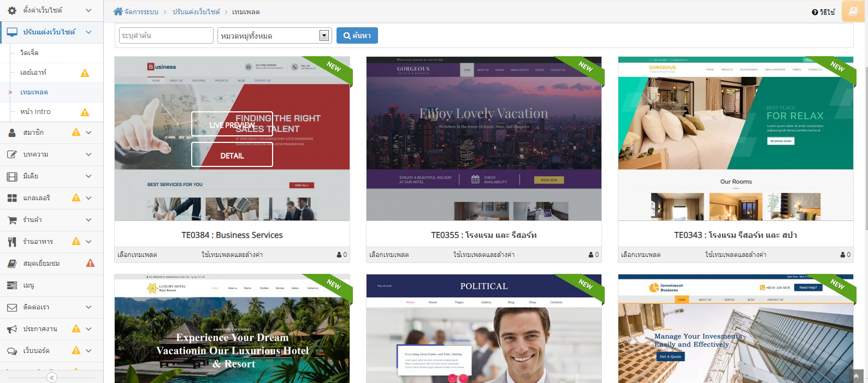Click the shopping cart icon for ร้านค้า
868x383 pixels.
coord(12,220)
